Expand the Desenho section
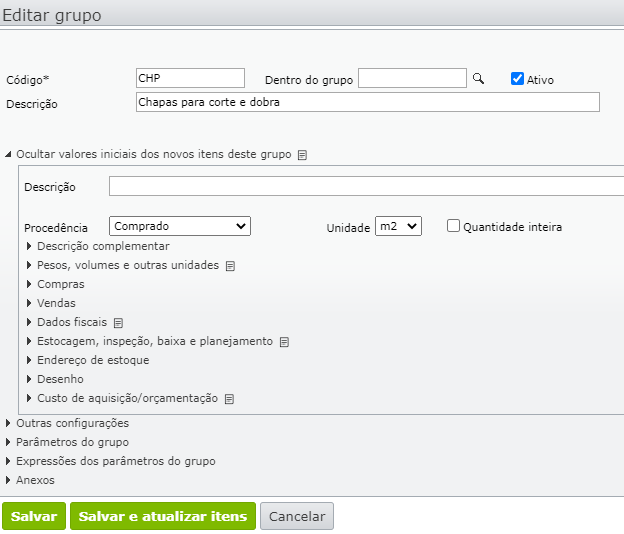 coord(55,379)
